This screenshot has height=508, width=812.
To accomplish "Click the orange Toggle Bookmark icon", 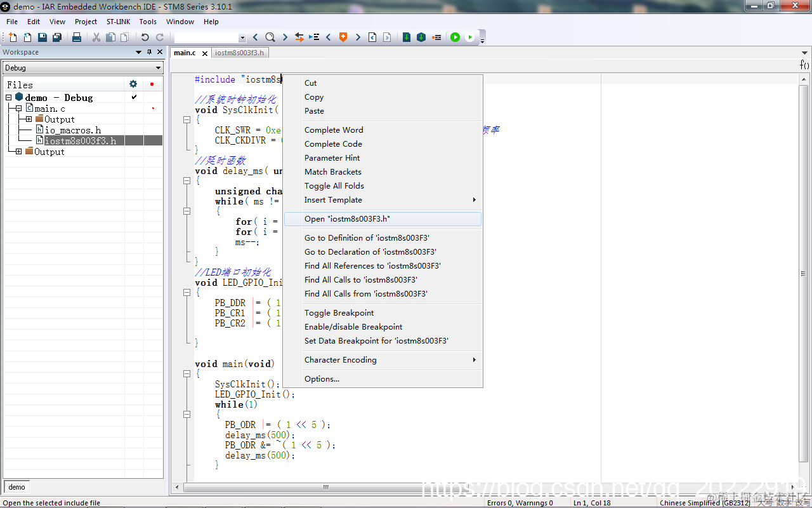I will pos(343,37).
